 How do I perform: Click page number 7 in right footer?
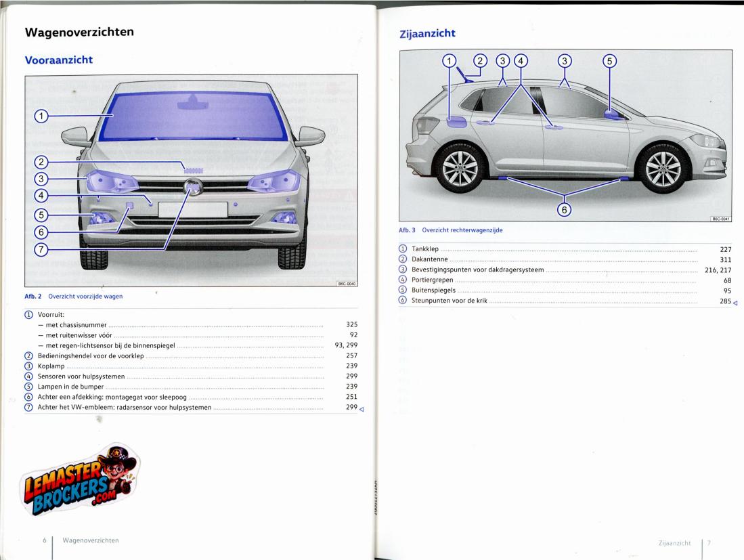tap(709, 543)
